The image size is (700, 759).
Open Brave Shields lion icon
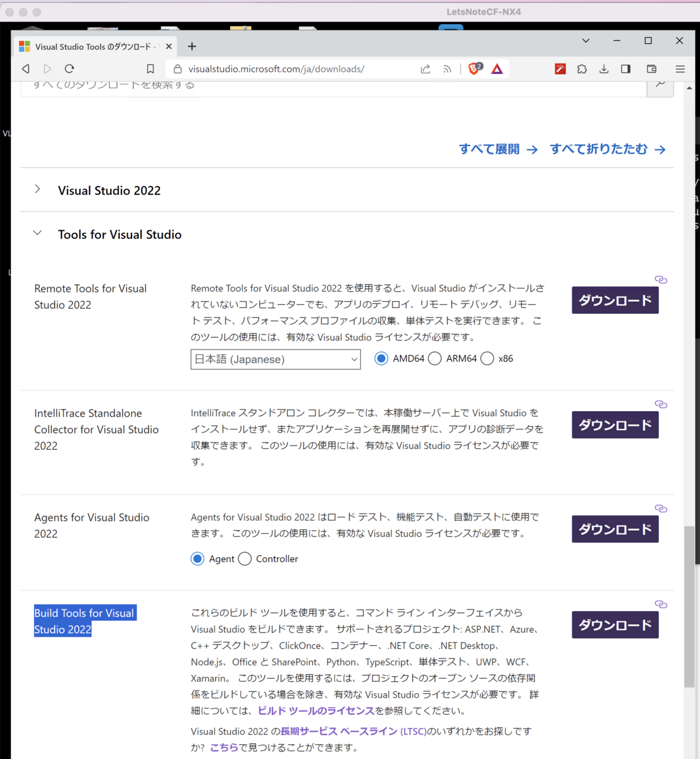pos(474,69)
